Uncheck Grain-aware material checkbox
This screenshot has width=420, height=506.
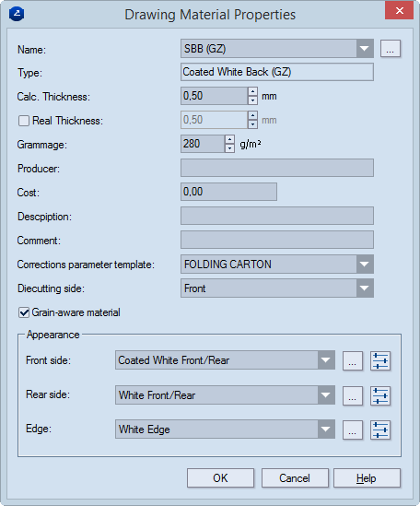[24, 312]
